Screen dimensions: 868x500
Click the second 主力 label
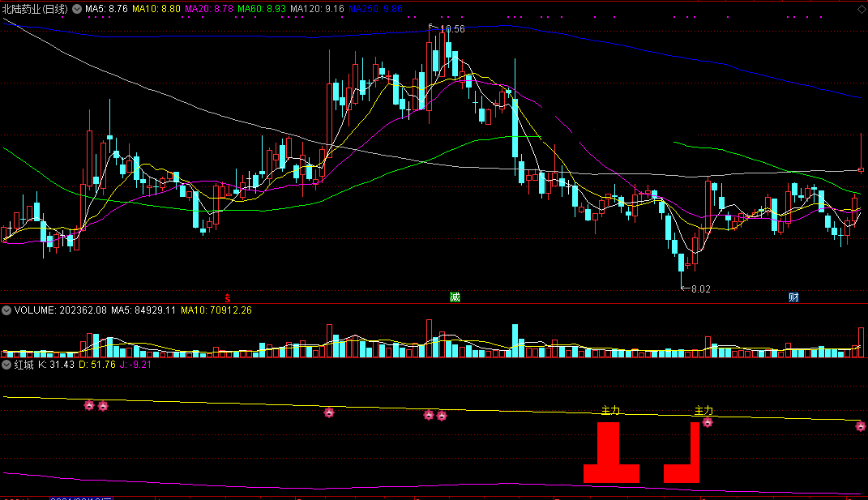coord(703,410)
